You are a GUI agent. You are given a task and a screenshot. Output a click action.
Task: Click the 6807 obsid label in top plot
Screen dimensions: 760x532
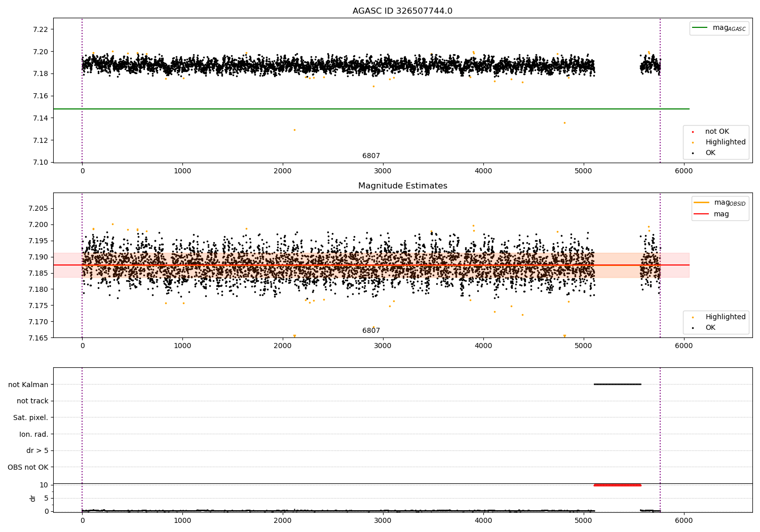coord(371,156)
